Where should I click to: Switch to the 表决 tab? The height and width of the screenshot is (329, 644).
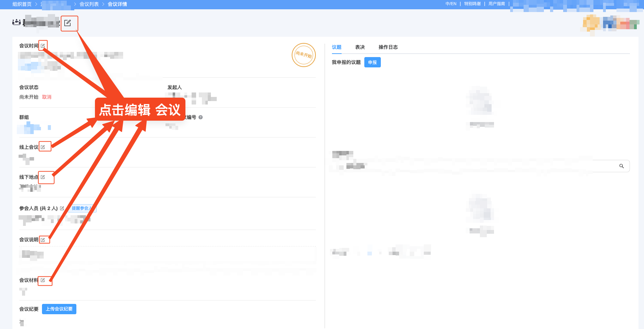pyautogui.click(x=360, y=47)
